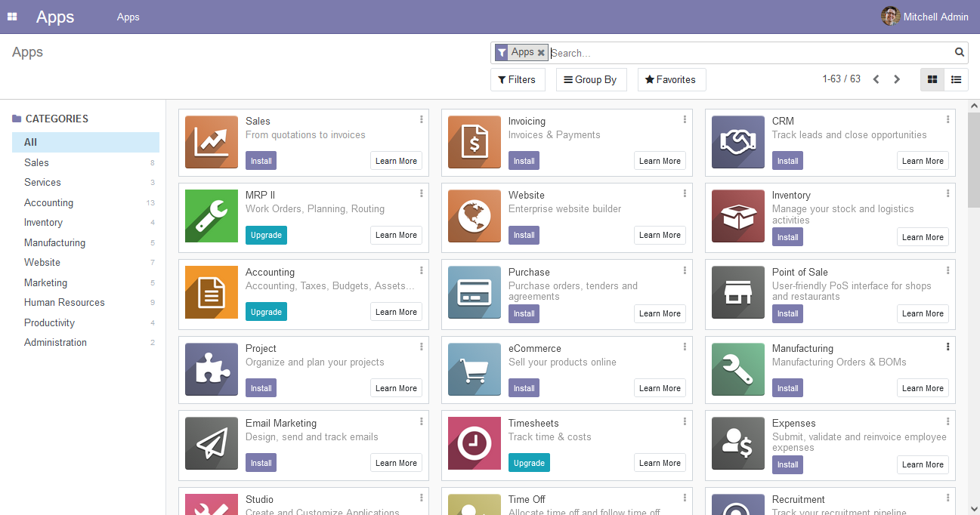Filter by Inventory category

85,222
